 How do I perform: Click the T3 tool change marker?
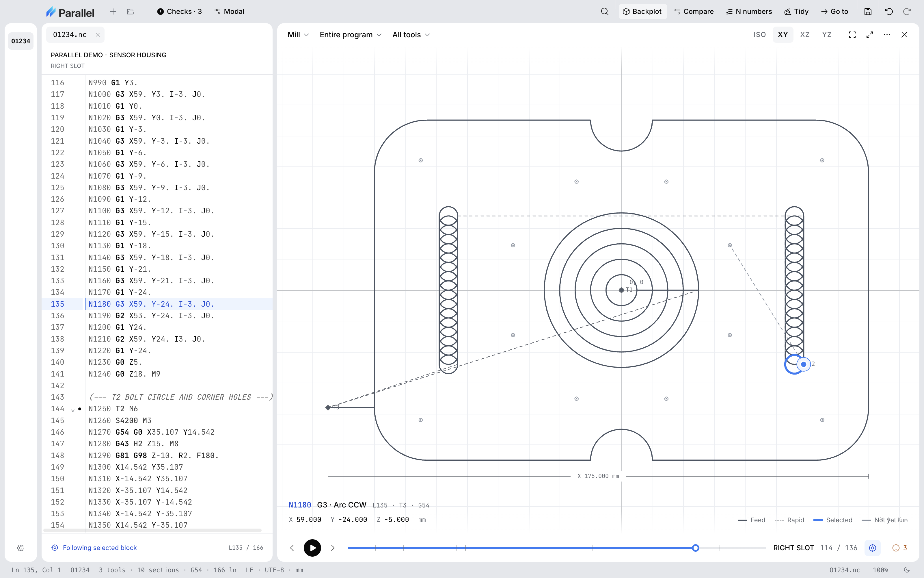coord(328,407)
